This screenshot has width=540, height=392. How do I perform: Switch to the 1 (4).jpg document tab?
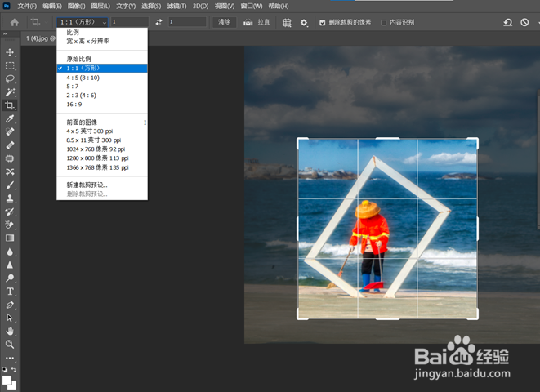40,38
